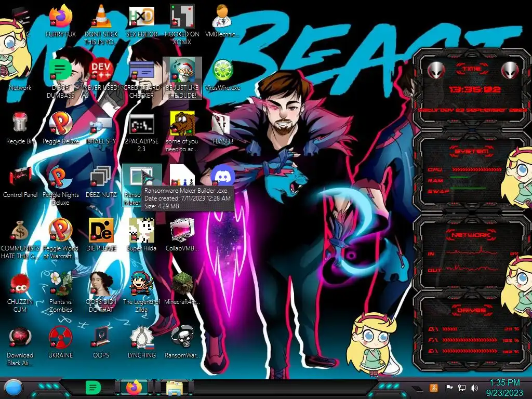Click the E:\ drive usage bar
Viewport: 532px width, 399px height.
point(470,351)
